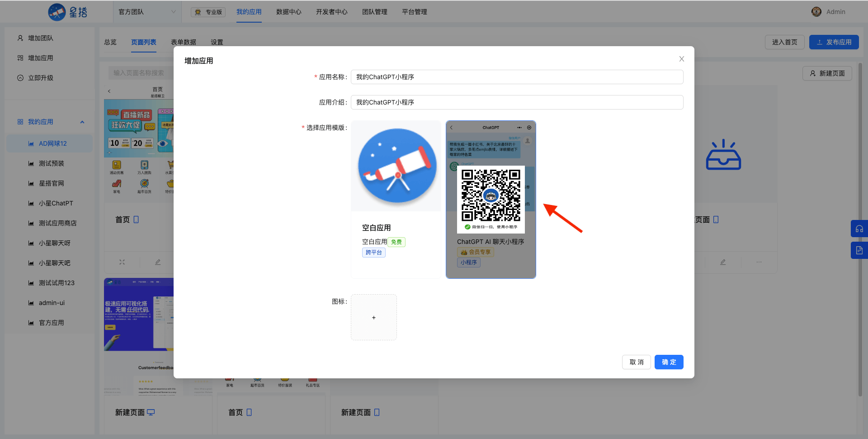The width and height of the screenshot is (868, 439).
Task: Open 平台管理 menu item
Action: pos(414,12)
